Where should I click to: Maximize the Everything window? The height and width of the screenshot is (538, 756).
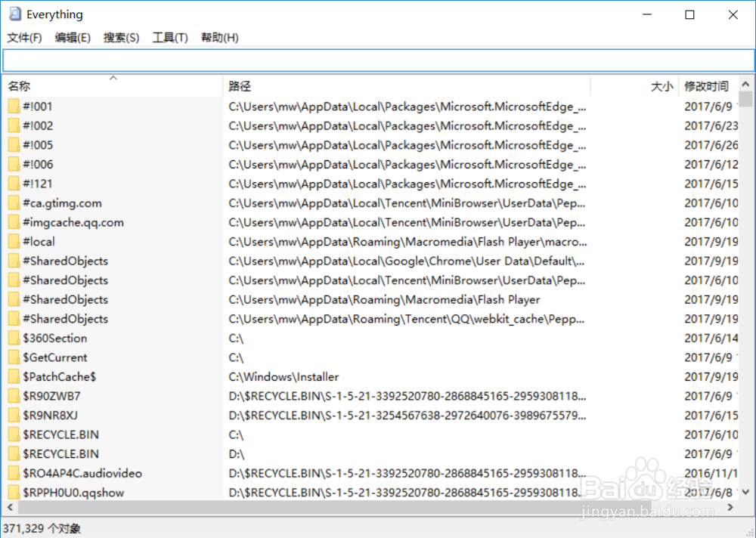689,14
